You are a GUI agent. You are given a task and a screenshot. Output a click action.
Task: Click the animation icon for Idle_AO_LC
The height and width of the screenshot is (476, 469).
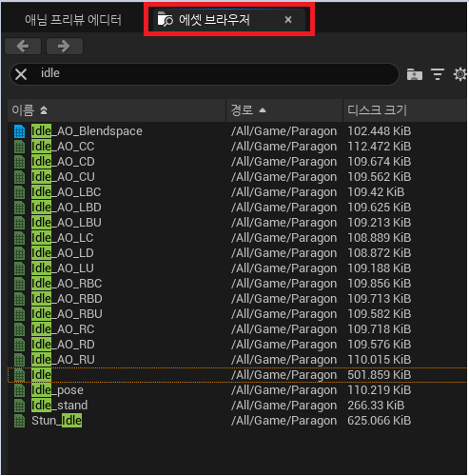coord(19,238)
